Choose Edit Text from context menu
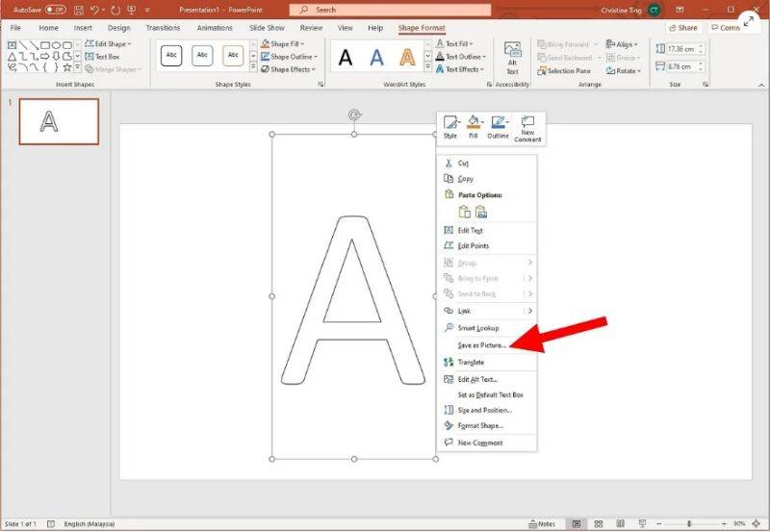Viewport: 770px width, 532px height. point(487,230)
